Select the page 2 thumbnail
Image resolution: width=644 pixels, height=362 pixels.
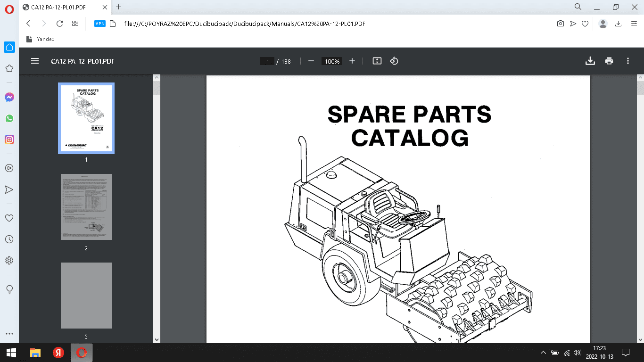(86, 207)
